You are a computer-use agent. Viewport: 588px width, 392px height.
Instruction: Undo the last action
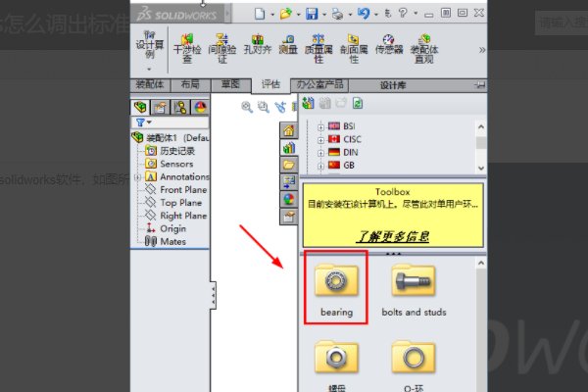[363, 14]
